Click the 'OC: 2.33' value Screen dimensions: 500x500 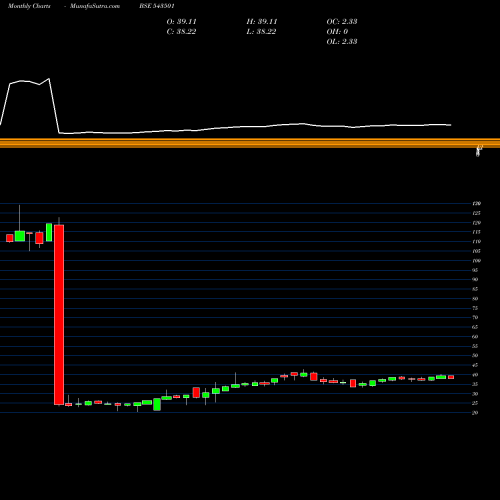pyautogui.click(x=342, y=22)
